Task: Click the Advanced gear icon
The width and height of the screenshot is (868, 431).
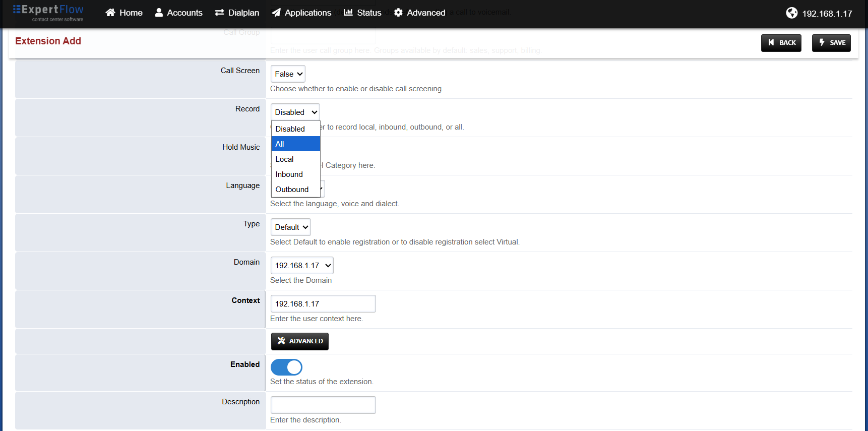Action: click(x=398, y=13)
